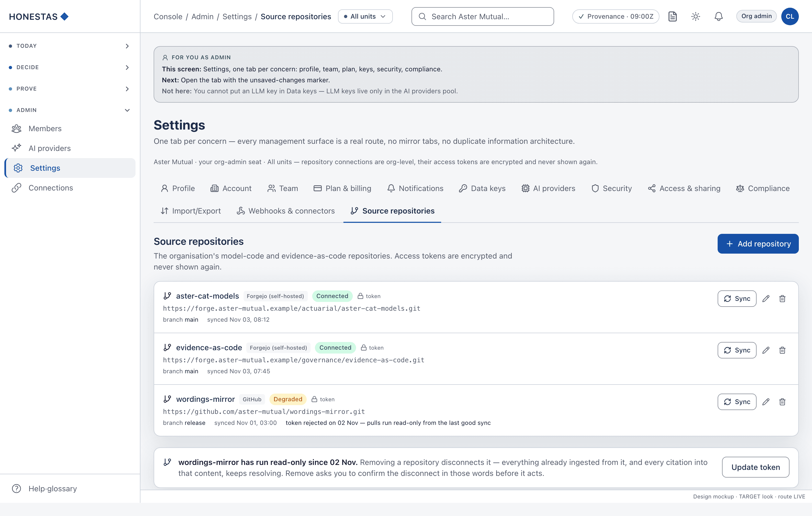
Task: Click the branch icon beside evidence-as-code
Action: pyautogui.click(x=167, y=347)
